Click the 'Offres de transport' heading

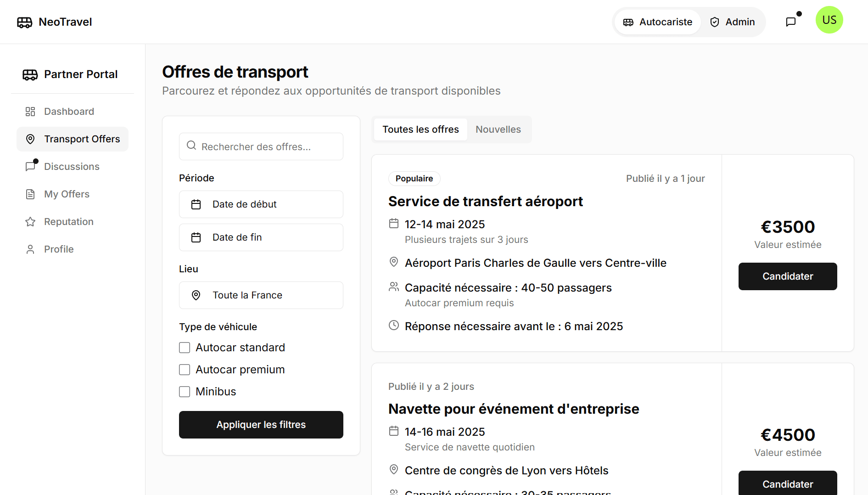tap(235, 72)
